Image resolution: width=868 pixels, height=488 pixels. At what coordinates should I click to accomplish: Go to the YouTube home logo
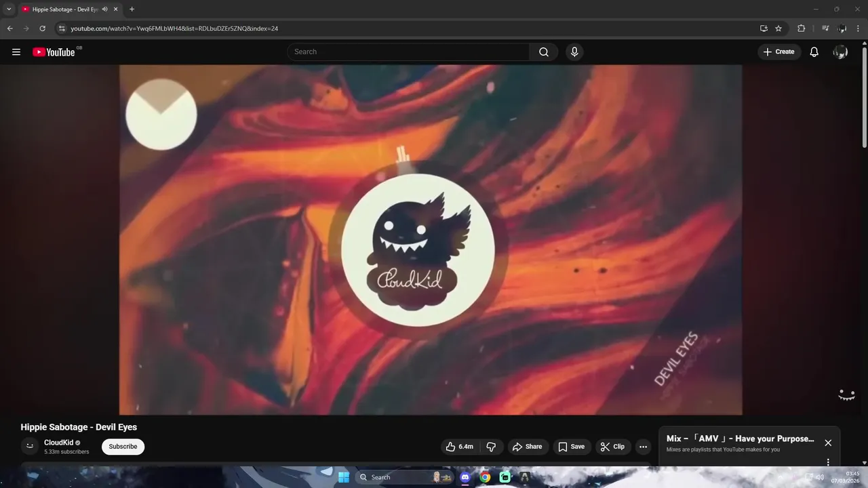(x=54, y=52)
